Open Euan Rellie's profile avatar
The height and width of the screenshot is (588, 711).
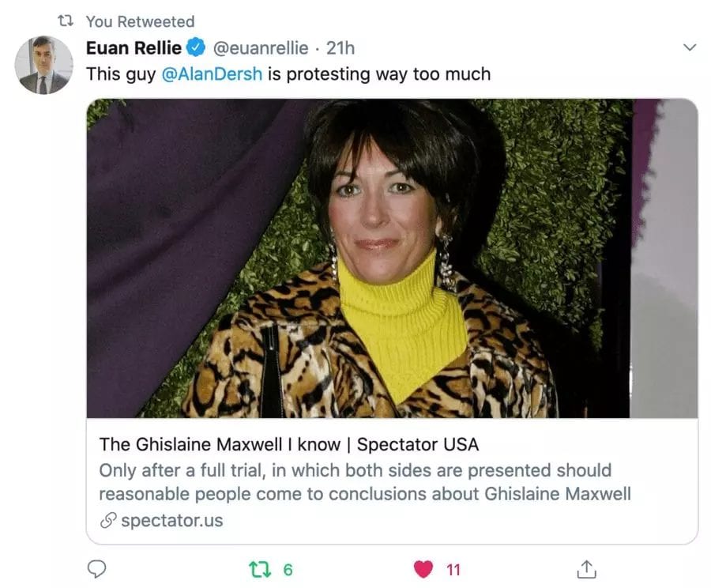tap(43, 65)
